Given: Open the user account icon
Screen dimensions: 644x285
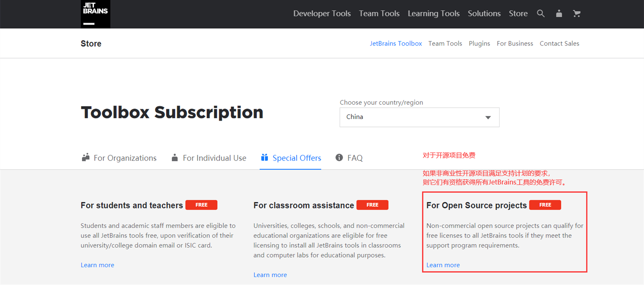Looking at the screenshot, I should pos(559,14).
